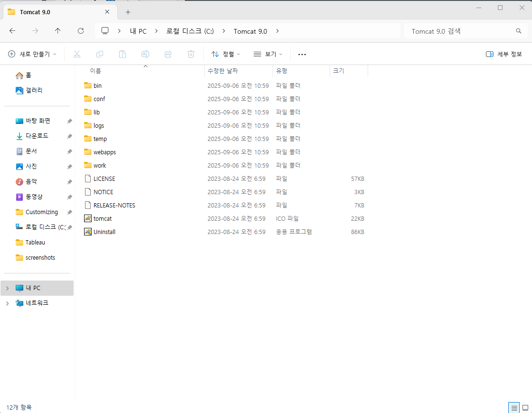Open the 보기 view dropdown
This screenshot has width=532, height=413.
[268, 54]
